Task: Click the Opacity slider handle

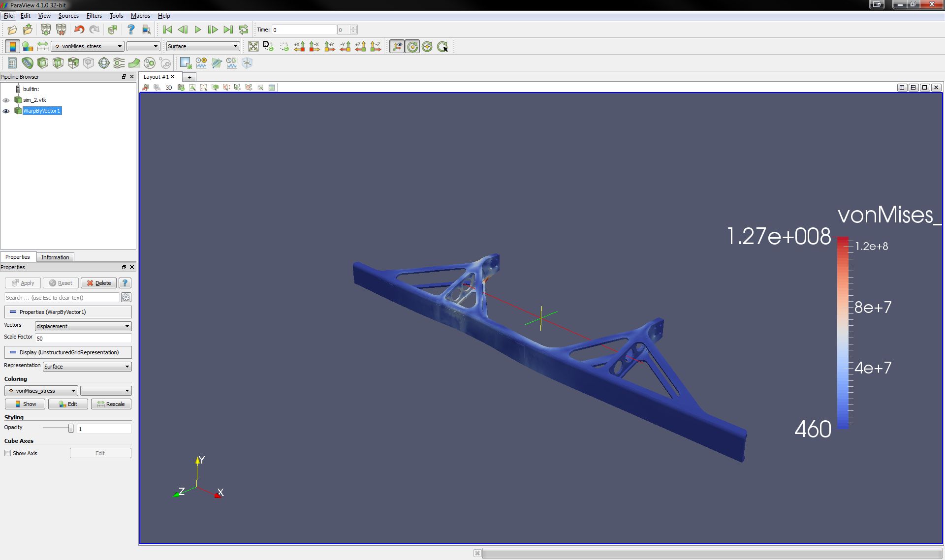Action: [x=71, y=428]
